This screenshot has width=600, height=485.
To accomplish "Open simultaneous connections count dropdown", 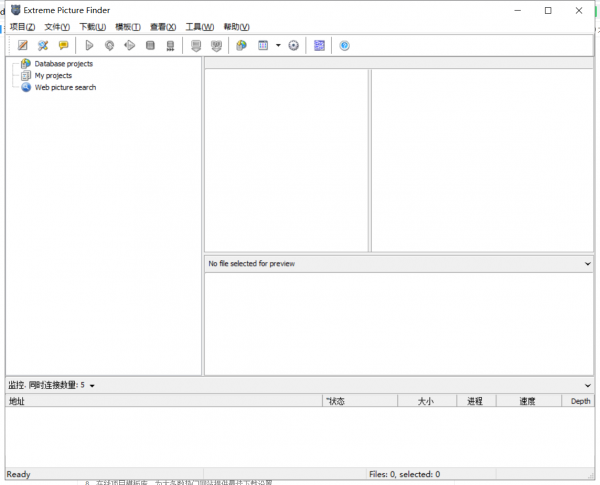I will [x=92, y=385].
